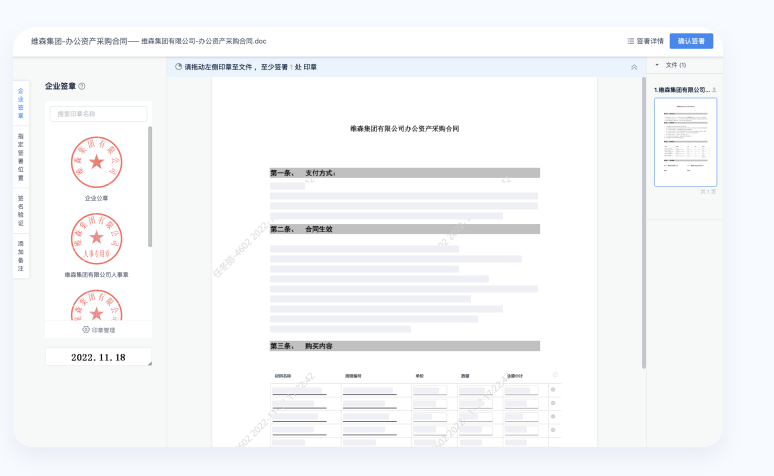Screen dimensions: 774x476
Task: Select the 维森集团有限公司人事章 HR seal
Action: pyautogui.click(x=96, y=238)
